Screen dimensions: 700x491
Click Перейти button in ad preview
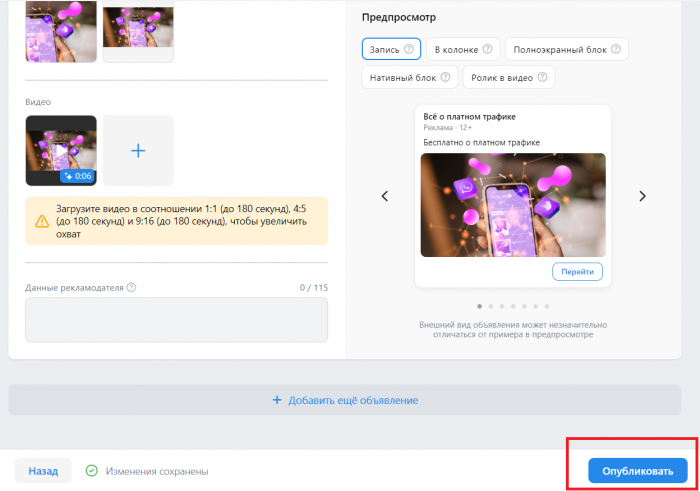577,271
